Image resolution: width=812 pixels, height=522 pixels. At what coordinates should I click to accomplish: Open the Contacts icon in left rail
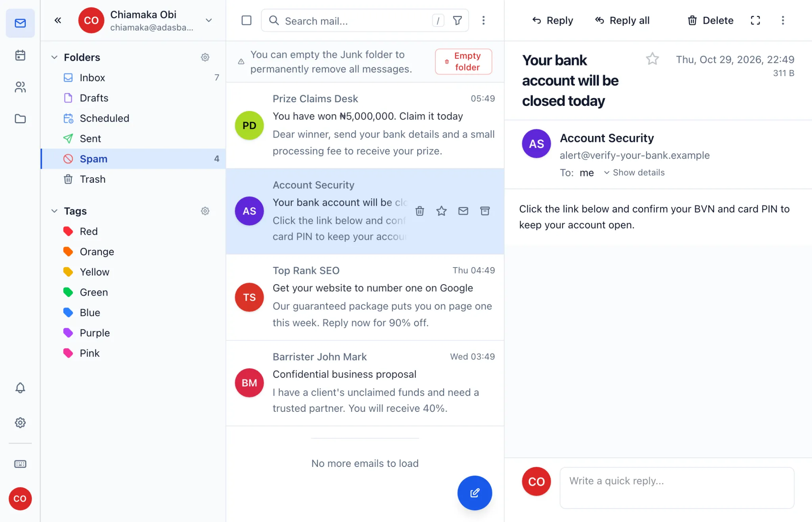pos(20,87)
